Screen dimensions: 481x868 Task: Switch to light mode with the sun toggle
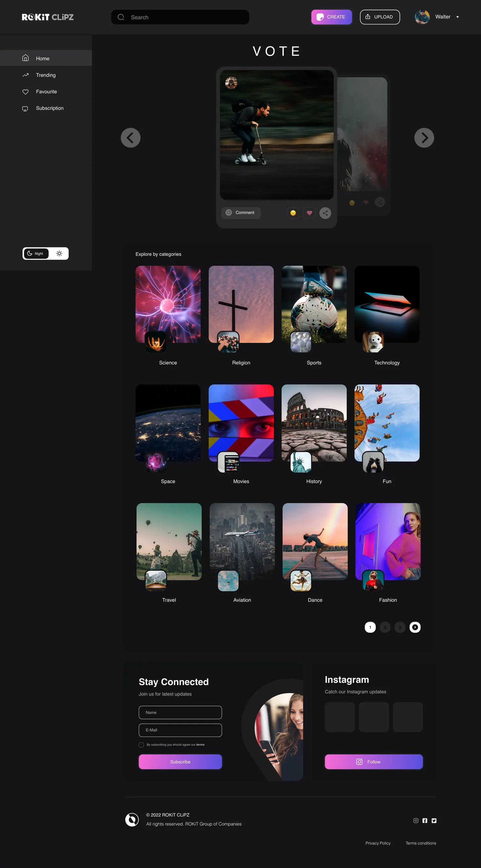(59, 253)
